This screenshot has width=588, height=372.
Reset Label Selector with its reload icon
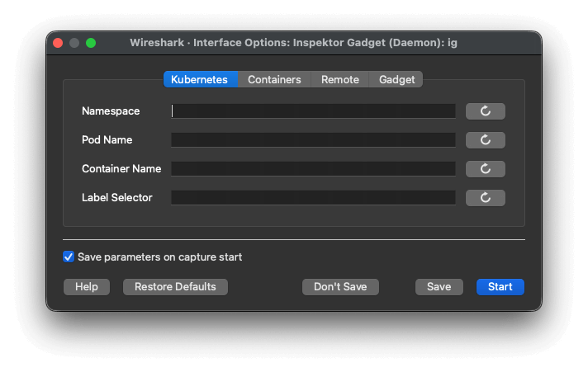pyautogui.click(x=485, y=198)
